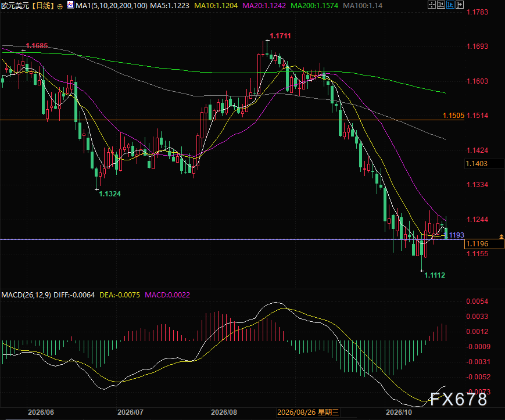This screenshot has width=505, height=420.
Task: Toggle the blue highlighted play-forward chart icon
Action: tap(450, 5)
